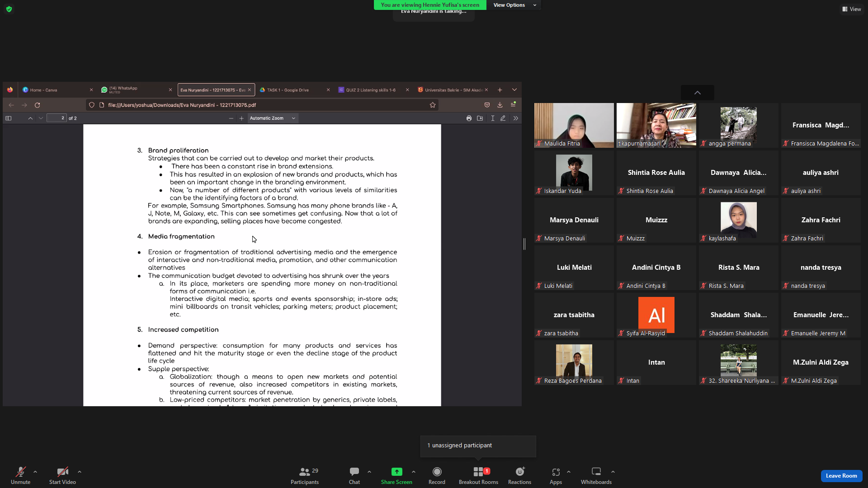Expand chat options arrow
The height and width of the screenshot is (488, 868).
click(369, 472)
